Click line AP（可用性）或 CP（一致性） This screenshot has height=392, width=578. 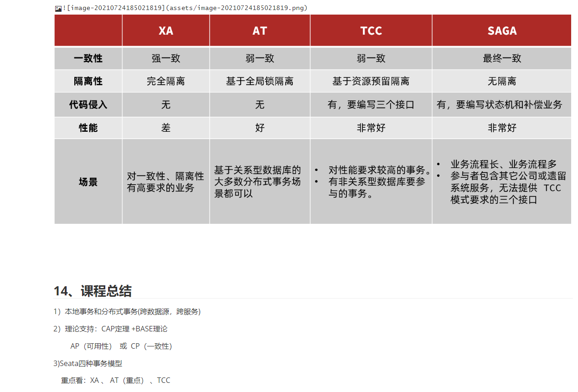[x=121, y=346]
